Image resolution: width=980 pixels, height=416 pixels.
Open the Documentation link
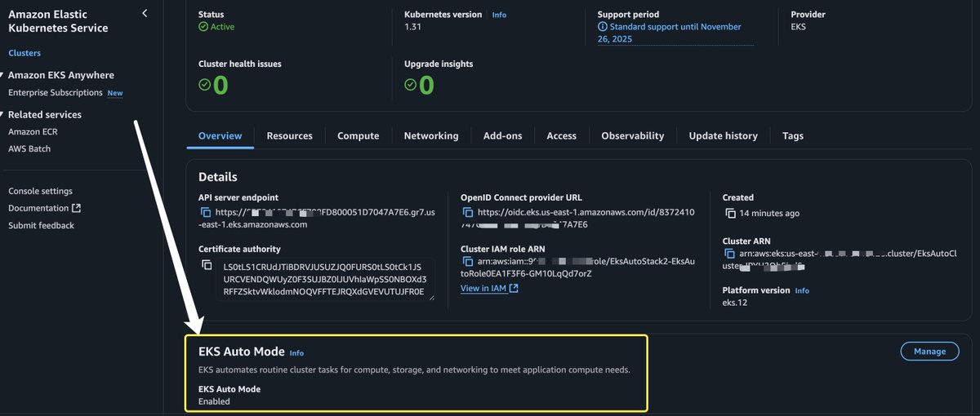[38, 208]
